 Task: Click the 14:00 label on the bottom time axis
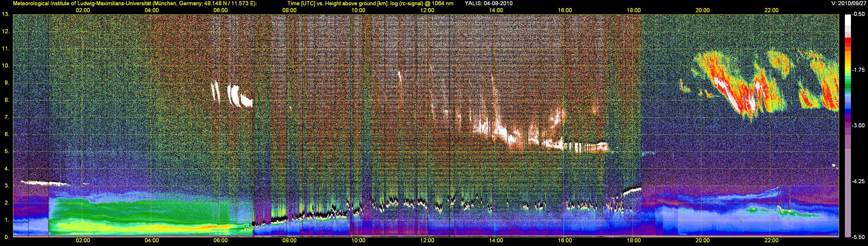pyautogui.click(x=496, y=241)
